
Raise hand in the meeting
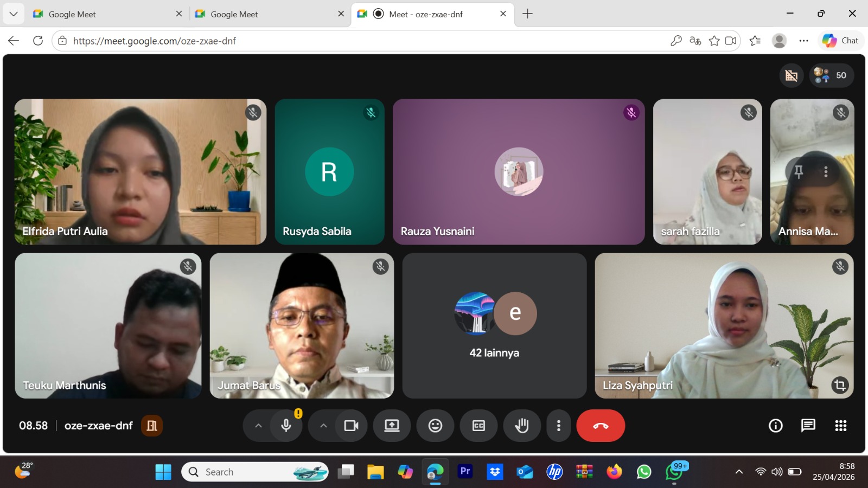522,426
